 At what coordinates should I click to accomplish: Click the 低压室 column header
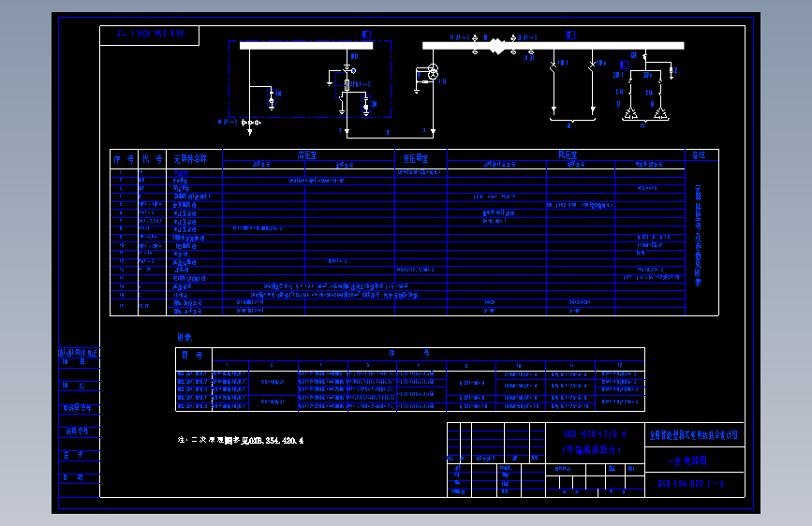pos(568,154)
